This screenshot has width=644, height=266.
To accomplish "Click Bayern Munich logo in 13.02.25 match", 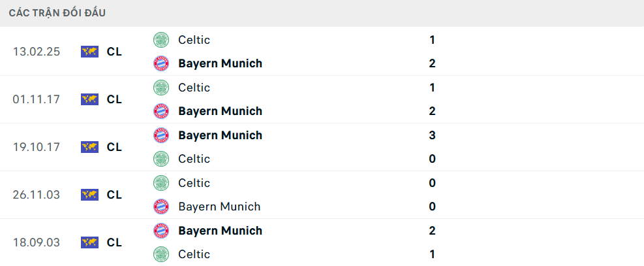I will click(x=161, y=63).
